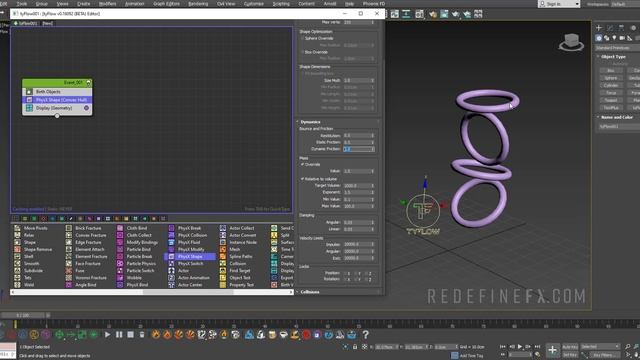Click the first fire preset icon
The width and height of the screenshot is (640, 360).
(156, 335)
